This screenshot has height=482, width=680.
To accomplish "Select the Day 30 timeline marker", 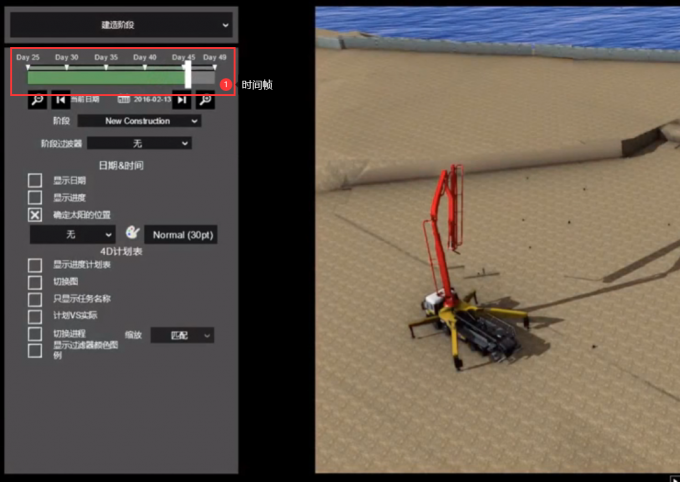I will pyautogui.click(x=67, y=67).
